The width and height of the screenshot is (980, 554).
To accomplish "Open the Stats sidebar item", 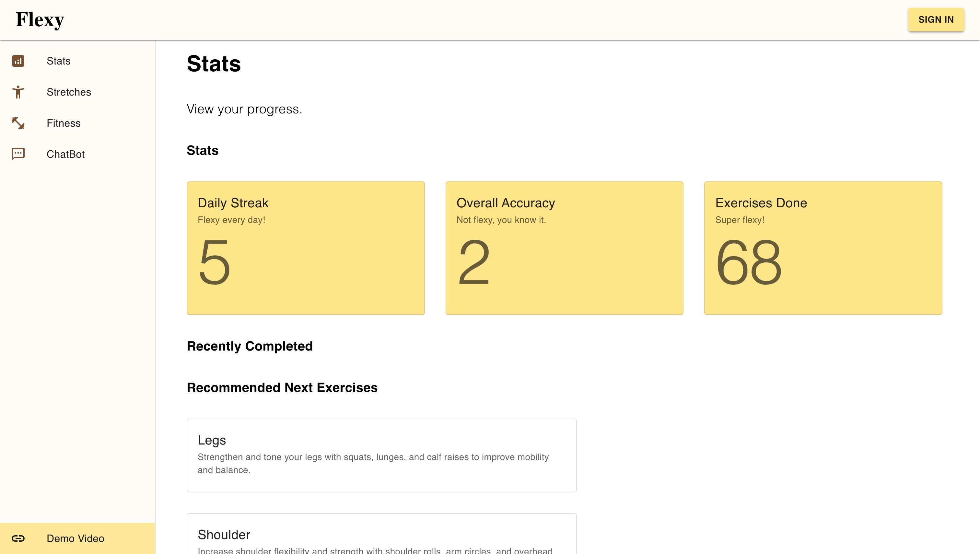I will tap(59, 61).
